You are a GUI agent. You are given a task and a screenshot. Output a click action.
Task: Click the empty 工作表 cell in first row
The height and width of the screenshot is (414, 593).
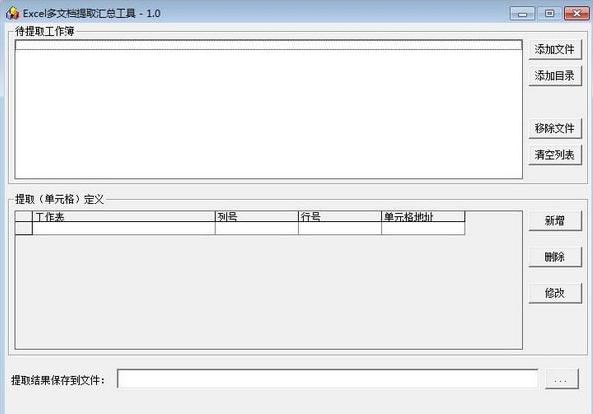[x=124, y=228]
